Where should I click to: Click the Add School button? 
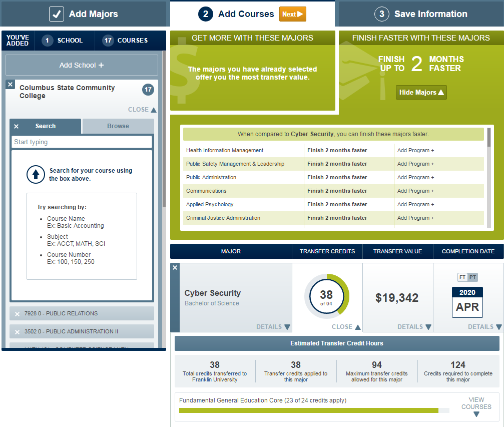tap(82, 65)
